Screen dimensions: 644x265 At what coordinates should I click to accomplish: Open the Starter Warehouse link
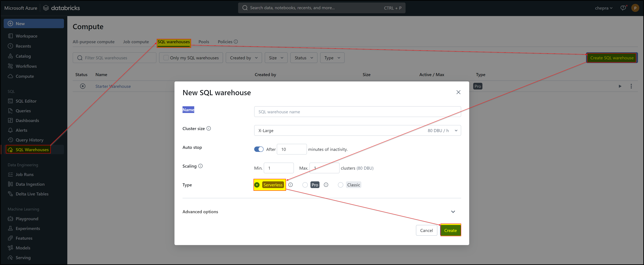click(x=113, y=86)
